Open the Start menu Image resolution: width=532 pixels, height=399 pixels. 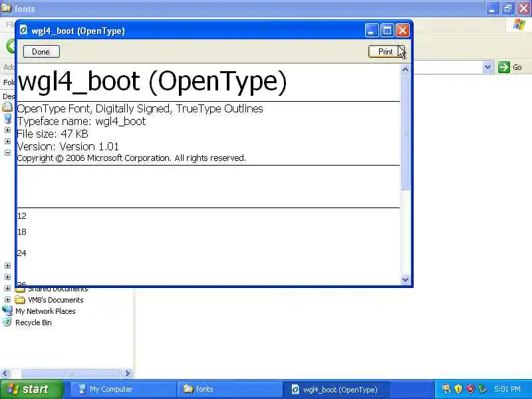click(x=31, y=389)
